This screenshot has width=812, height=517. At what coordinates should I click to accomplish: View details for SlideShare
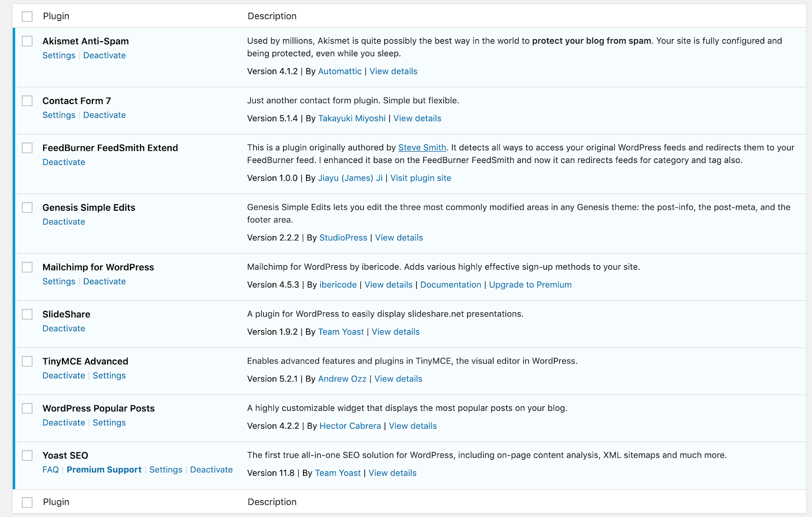pyautogui.click(x=396, y=332)
